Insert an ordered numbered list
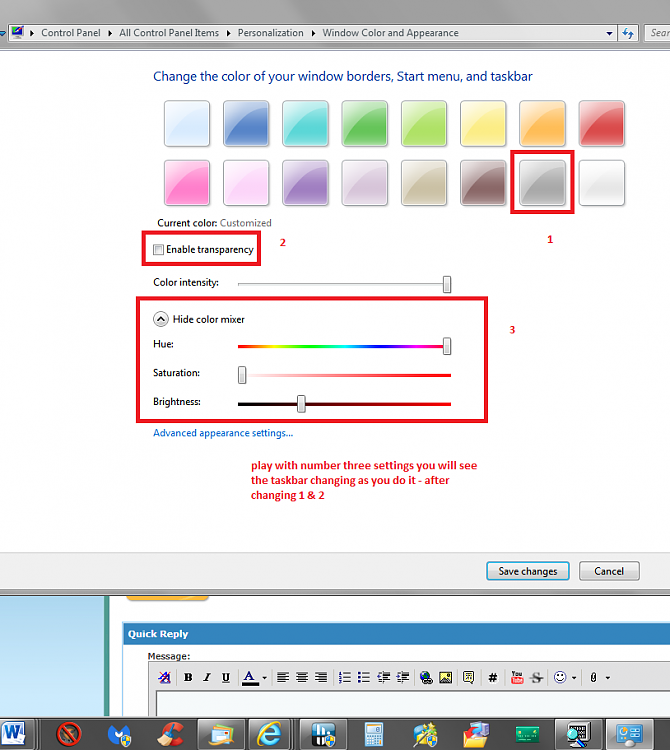 (344, 677)
